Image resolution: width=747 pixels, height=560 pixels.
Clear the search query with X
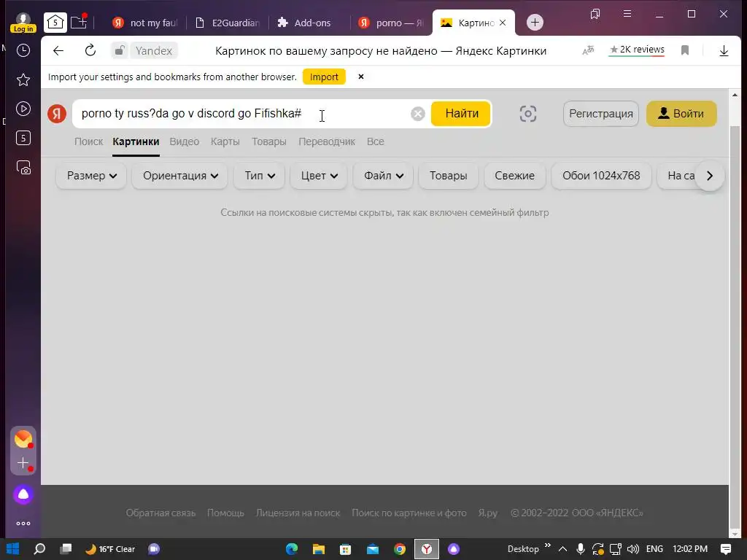pyautogui.click(x=418, y=114)
